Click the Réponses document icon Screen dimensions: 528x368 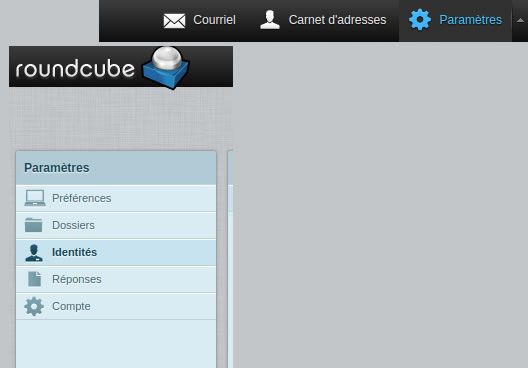pyautogui.click(x=34, y=279)
